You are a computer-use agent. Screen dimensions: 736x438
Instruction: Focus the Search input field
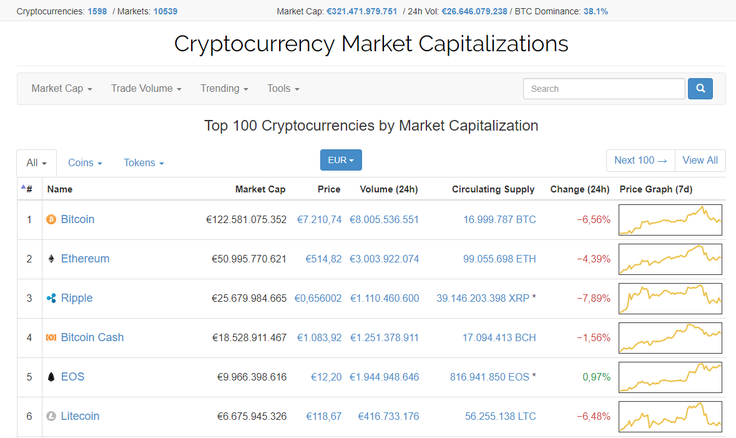pyautogui.click(x=604, y=89)
